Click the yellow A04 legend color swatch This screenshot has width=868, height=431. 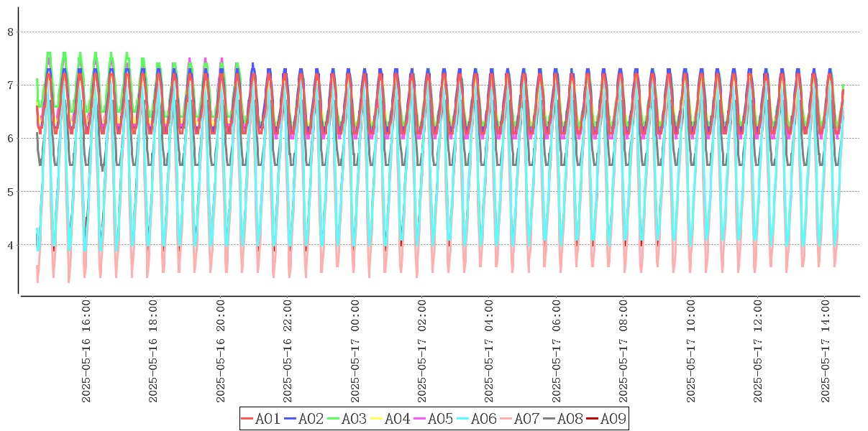click(x=377, y=419)
